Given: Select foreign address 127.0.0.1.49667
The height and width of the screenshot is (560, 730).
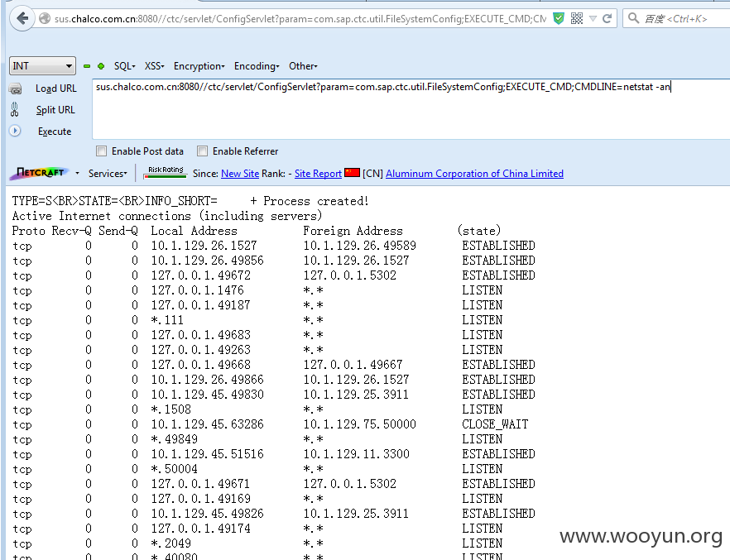Looking at the screenshot, I should click(x=353, y=365).
